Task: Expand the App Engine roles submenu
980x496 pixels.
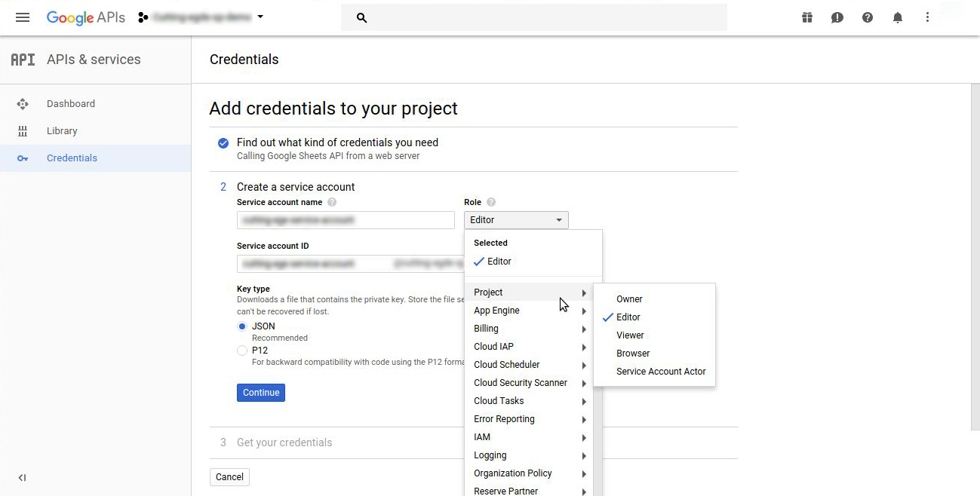Action: click(529, 311)
